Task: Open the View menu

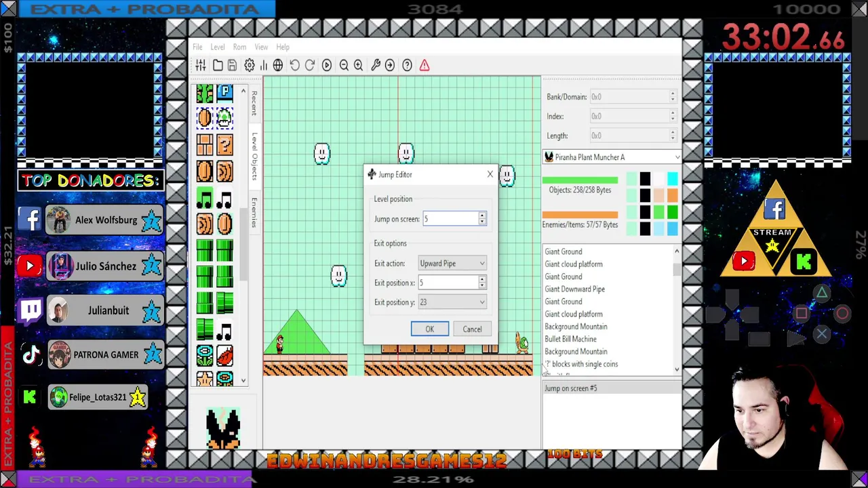Action: 261,47
